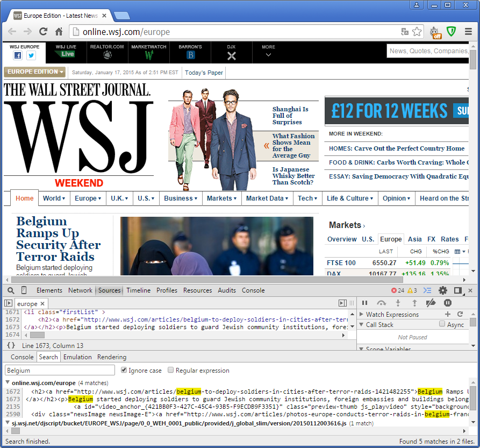Open WSJ Europe Facebook page icon

tap(18, 55)
